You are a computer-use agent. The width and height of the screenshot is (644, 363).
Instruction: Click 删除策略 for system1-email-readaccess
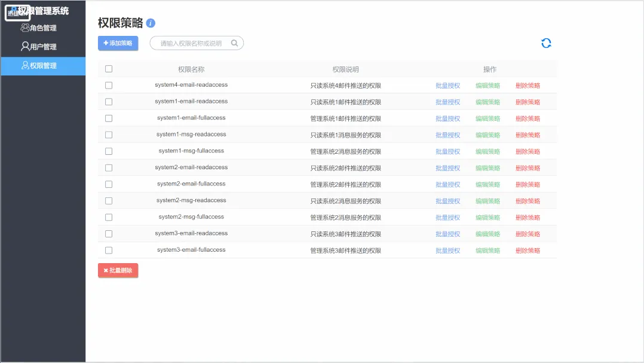528,102
